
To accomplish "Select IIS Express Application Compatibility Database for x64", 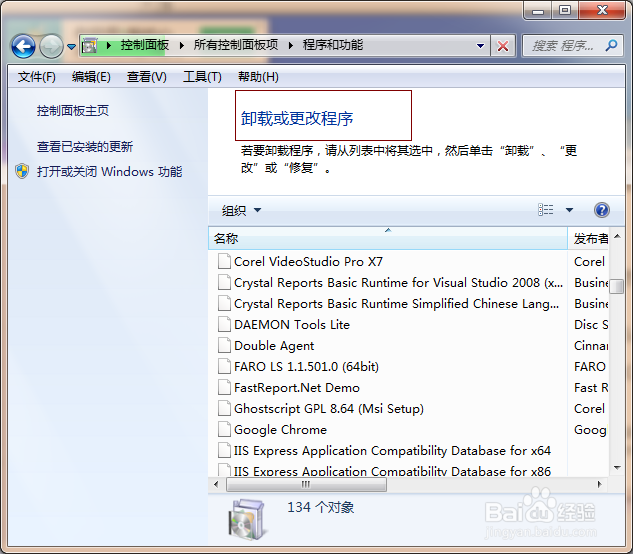I will pos(392,451).
